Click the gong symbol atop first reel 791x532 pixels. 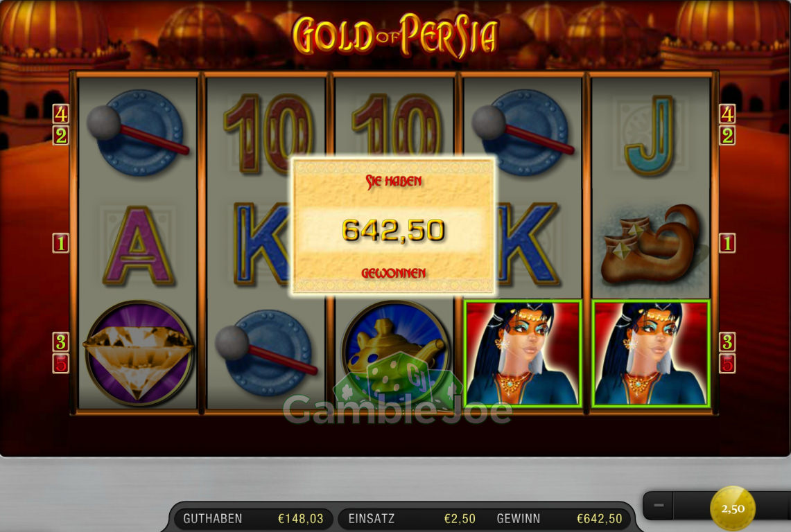tap(137, 132)
